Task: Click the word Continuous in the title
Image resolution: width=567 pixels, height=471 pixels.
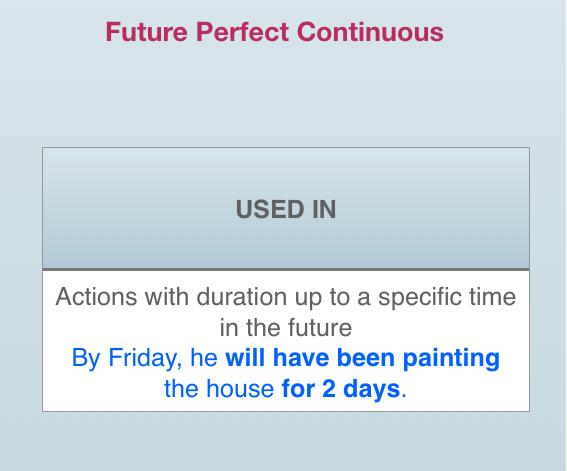Action: point(370,32)
